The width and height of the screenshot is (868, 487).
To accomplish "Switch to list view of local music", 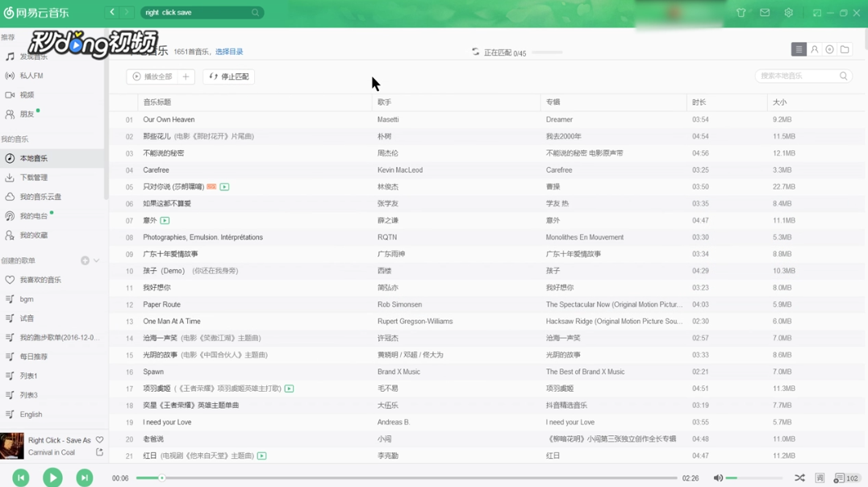I will [x=799, y=49].
